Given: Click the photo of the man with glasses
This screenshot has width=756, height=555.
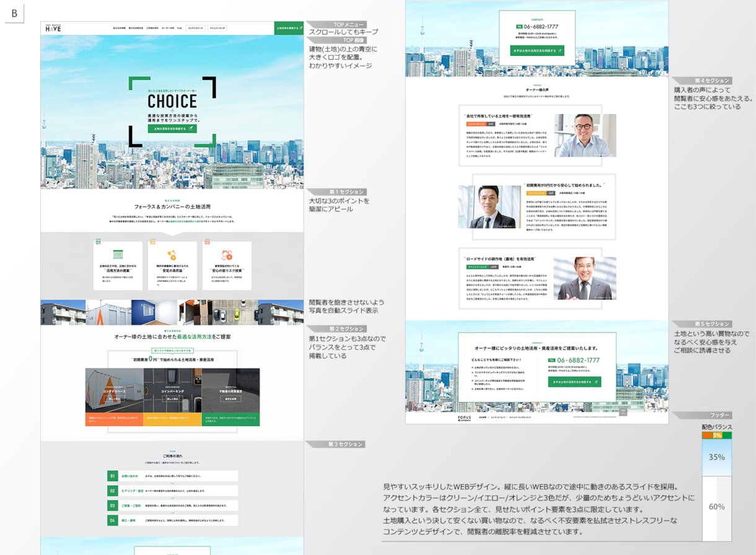Looking at the screenshot, I should [x=585, y=135].
